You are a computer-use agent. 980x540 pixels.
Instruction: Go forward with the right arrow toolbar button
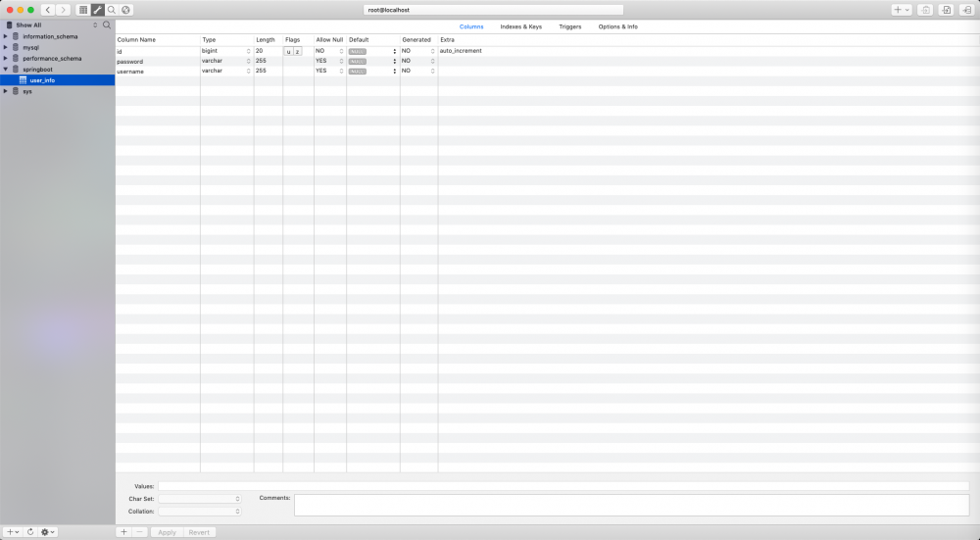tap(63, 10)
